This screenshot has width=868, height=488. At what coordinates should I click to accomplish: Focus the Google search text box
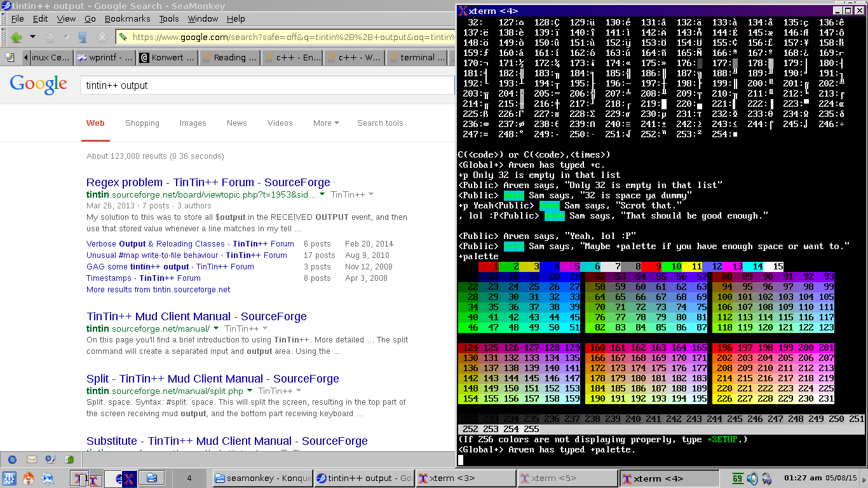267,85
